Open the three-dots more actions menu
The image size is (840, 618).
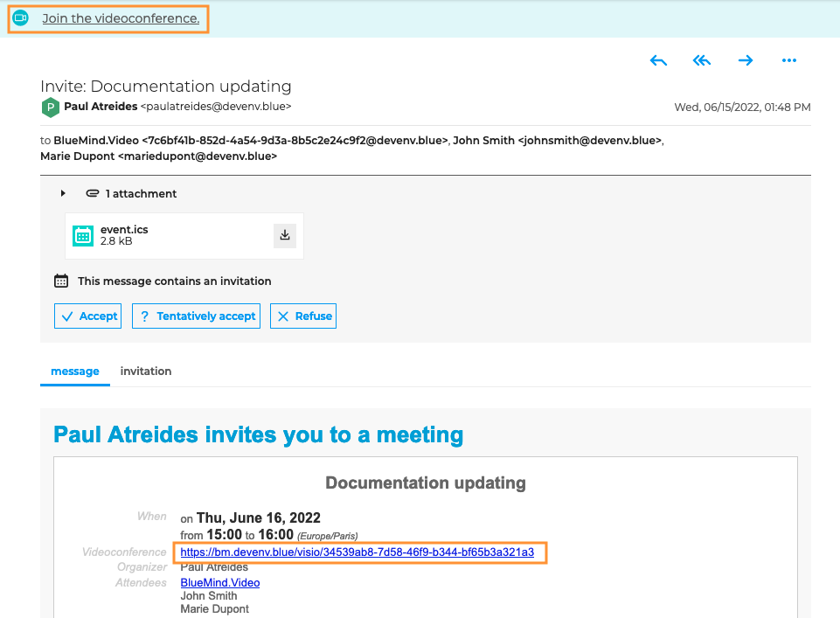pos(789,60)
